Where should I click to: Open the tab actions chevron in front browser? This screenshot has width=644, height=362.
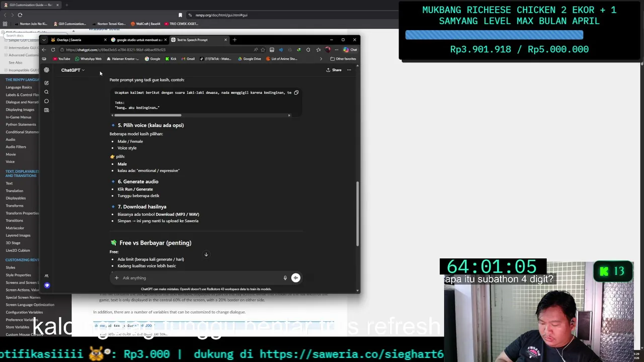44,40
